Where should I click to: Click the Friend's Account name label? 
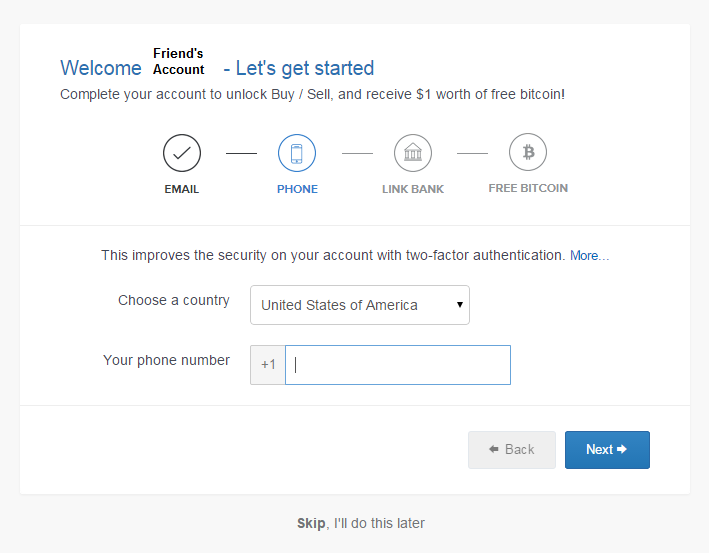point(178,61)
